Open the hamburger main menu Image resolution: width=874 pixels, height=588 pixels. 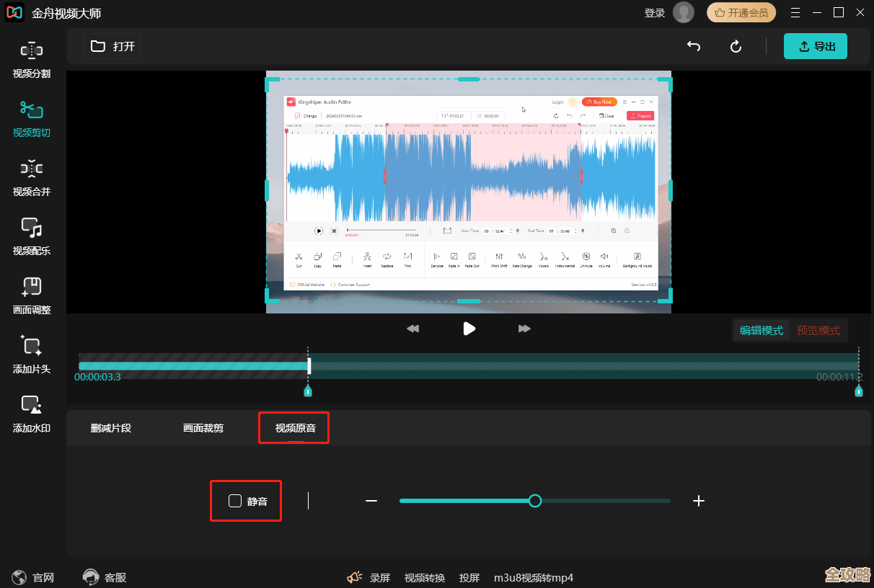tap(795, 13)
